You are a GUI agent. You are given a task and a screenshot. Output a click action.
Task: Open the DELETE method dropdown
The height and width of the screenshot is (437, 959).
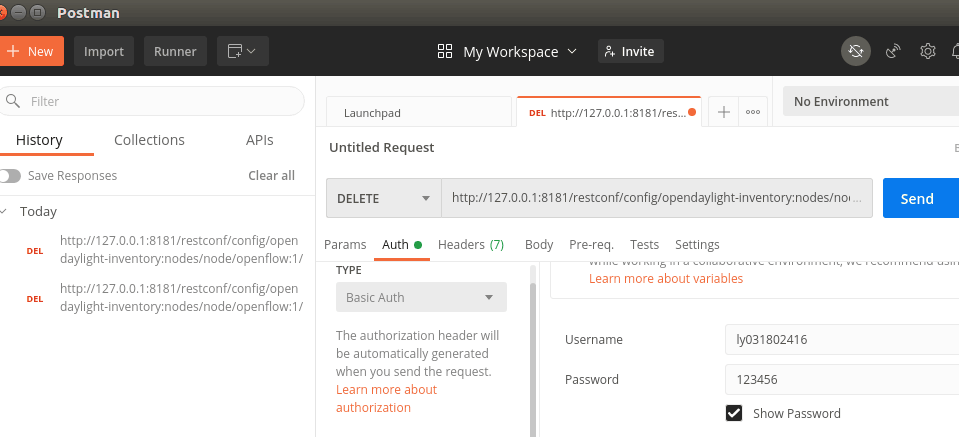pyautogui.click(x=384, y=198)
